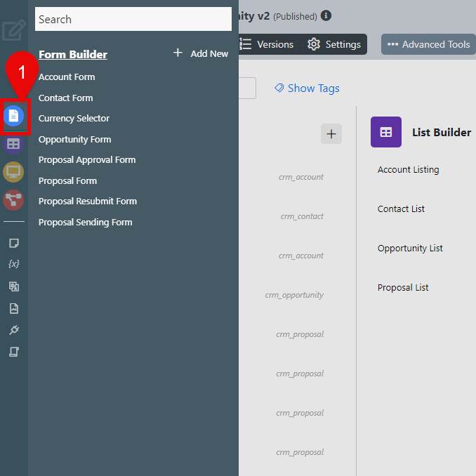Click Add New form button

point(201,53)
